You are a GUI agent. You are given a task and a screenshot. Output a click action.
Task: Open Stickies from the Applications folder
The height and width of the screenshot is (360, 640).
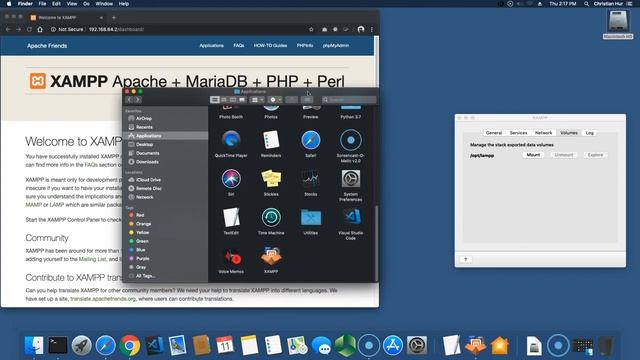click(x=271, y=179)
